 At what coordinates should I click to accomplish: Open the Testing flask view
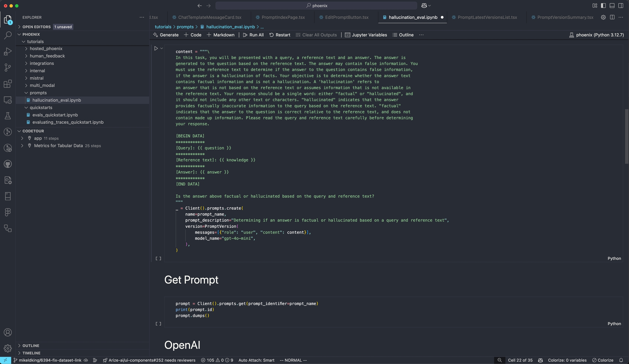tap(8, 116)
